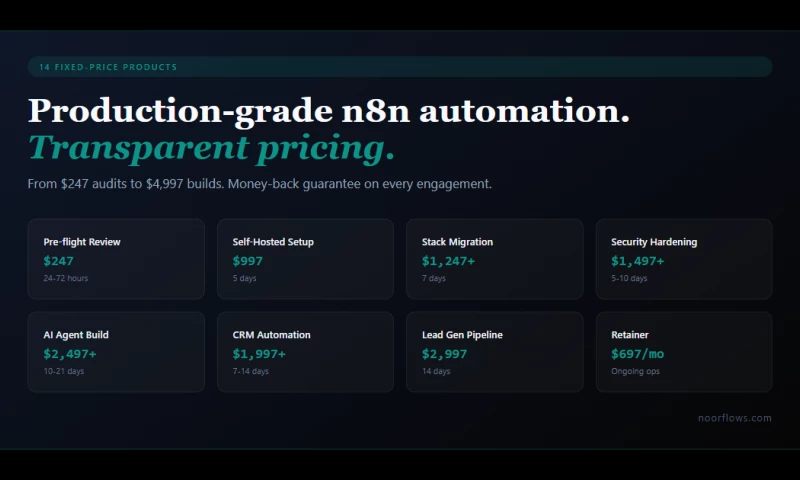This screenshot has height=480, width=800.
Task: Click the $1,497+ price label
Action: click(x=638, y=261)
